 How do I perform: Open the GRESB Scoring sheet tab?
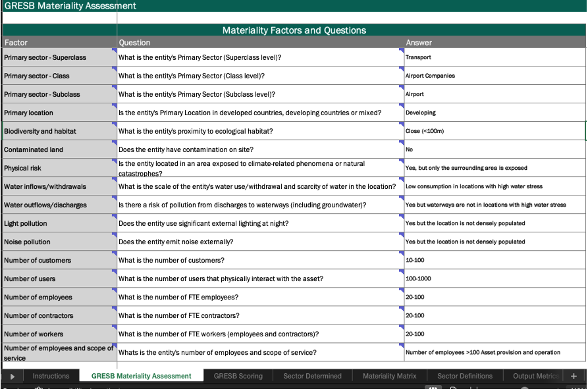(238, 376)
